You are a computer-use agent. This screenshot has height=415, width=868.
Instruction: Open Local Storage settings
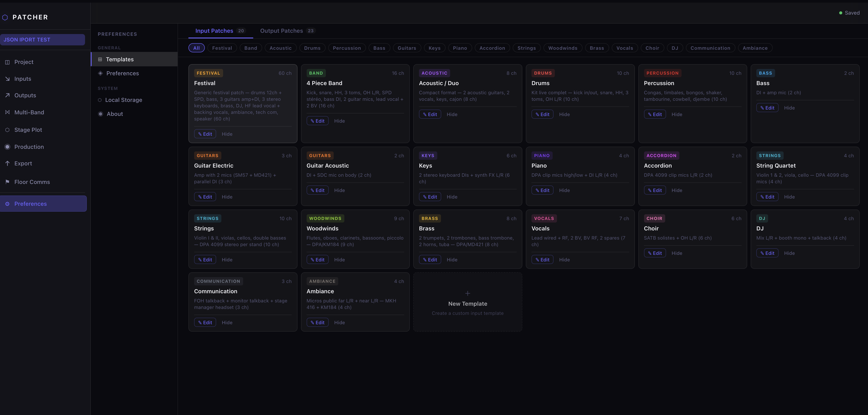point(134,100)
